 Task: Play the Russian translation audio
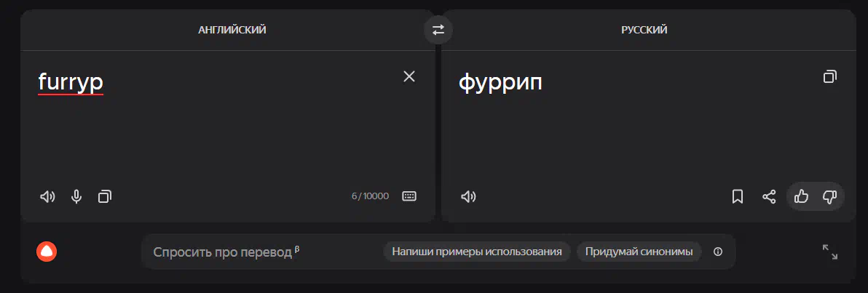(468, 196)
